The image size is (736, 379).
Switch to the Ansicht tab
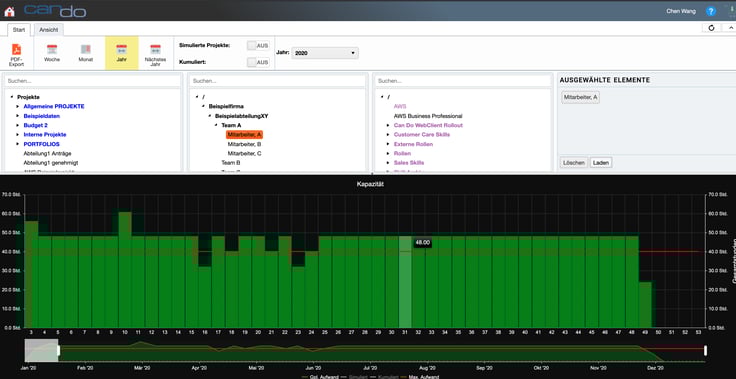[x=49, y=30]
